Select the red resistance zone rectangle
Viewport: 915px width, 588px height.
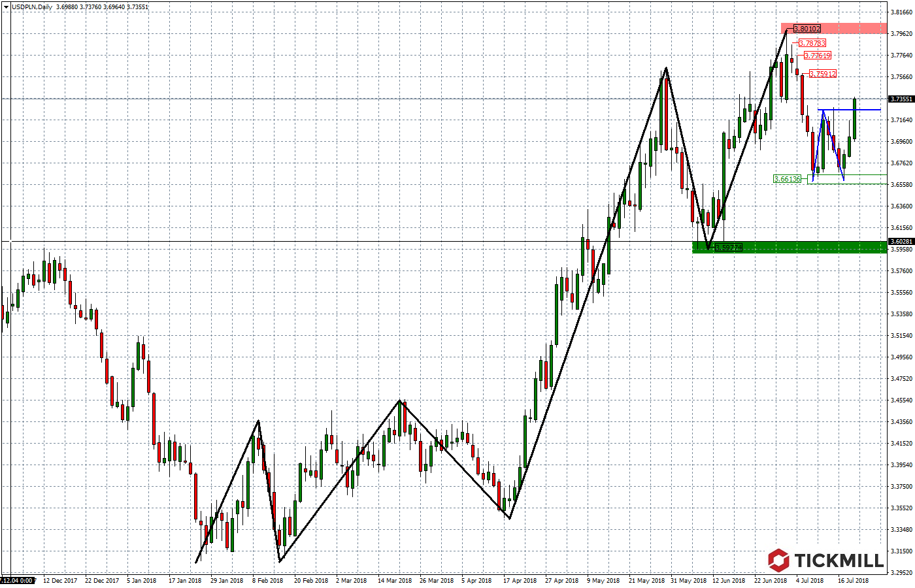coord(835,29)
